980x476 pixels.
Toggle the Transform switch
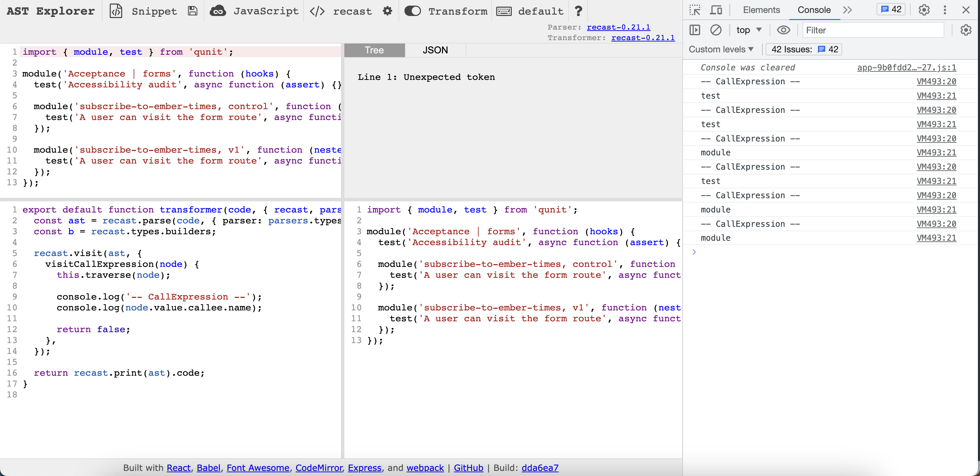point(412,11)
